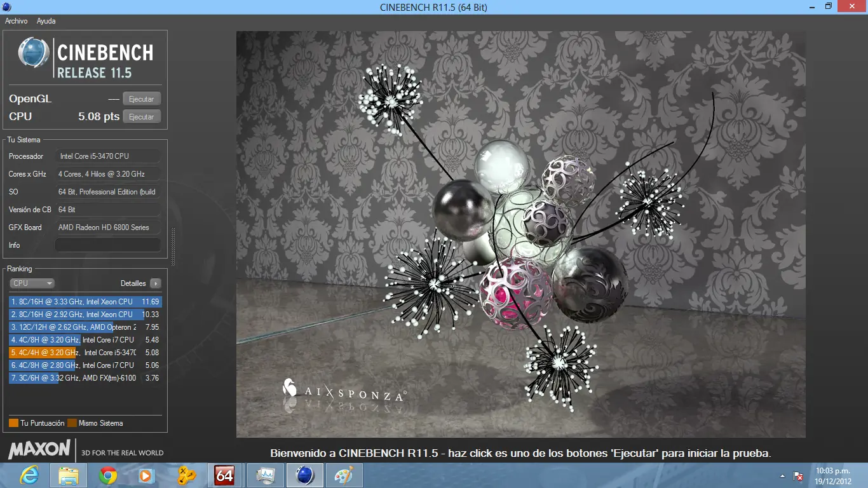Open the CPU ranking type dropdown
This screenshot has width=868, height=488.
pos(32,283)
